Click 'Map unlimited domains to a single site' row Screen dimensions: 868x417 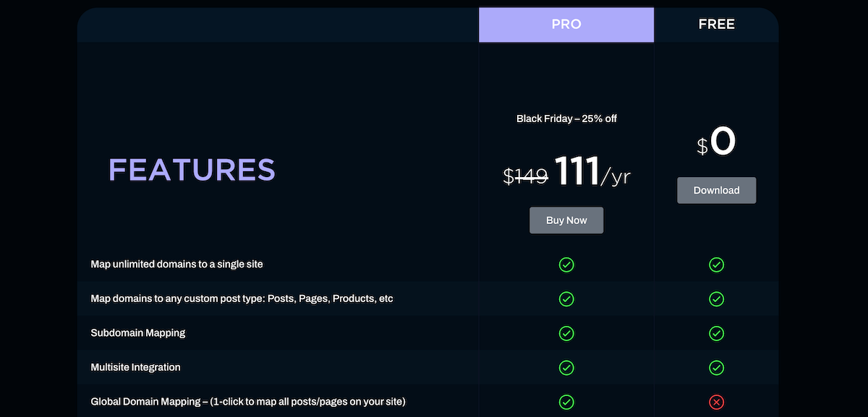pyautogui.click(x=427, y=265)
